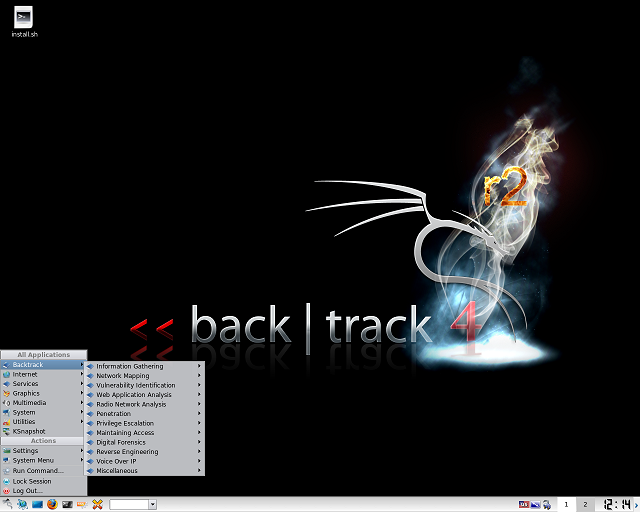Image resolution: width=640 pixels, height=512 pixels.
Task: Click the K menu dragon launcher
Action: 7,504
